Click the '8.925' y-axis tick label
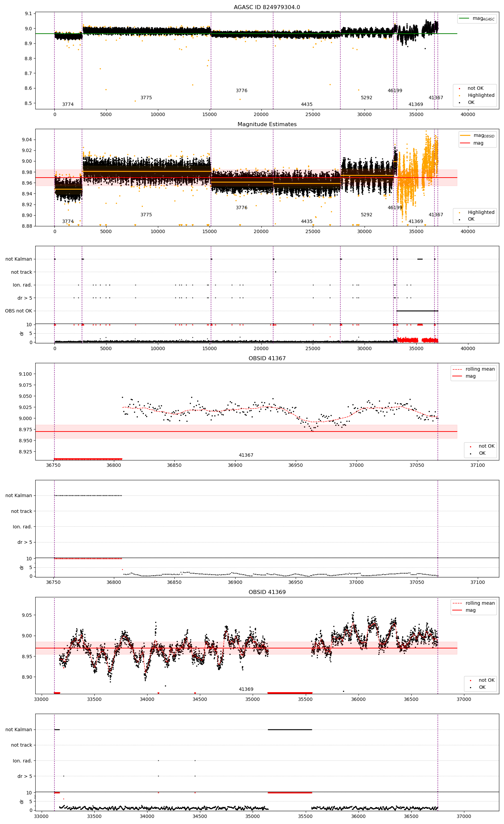This screenshot has height=824, width=504. point(25,452)
